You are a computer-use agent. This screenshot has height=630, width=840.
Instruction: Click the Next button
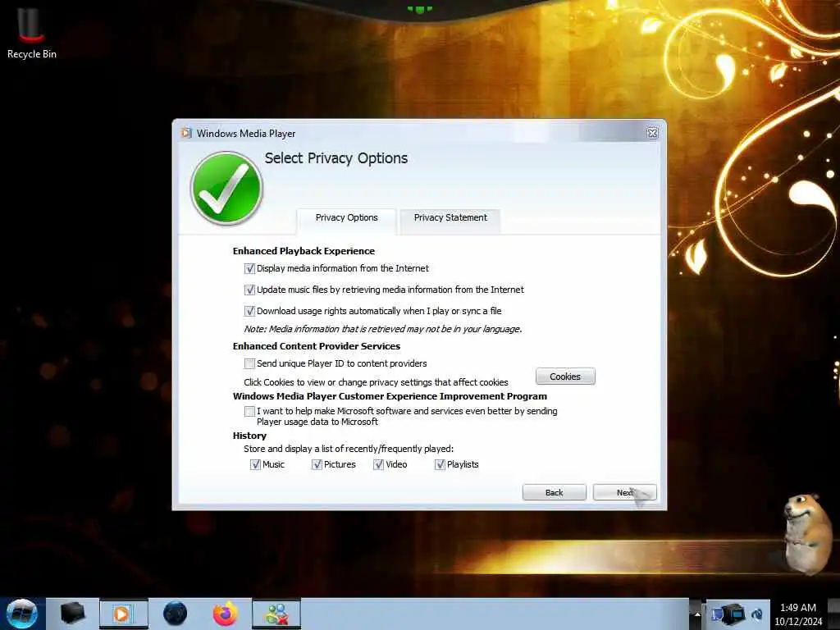click(624, 492)
